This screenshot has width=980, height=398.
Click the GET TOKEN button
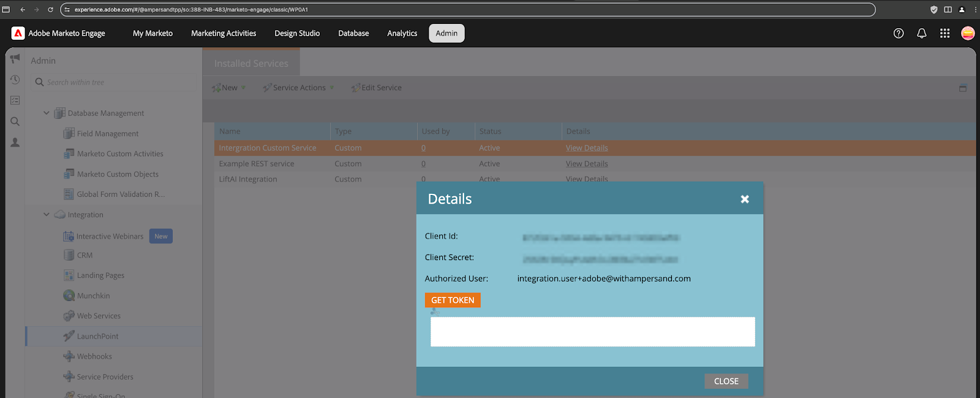[453, 300]
